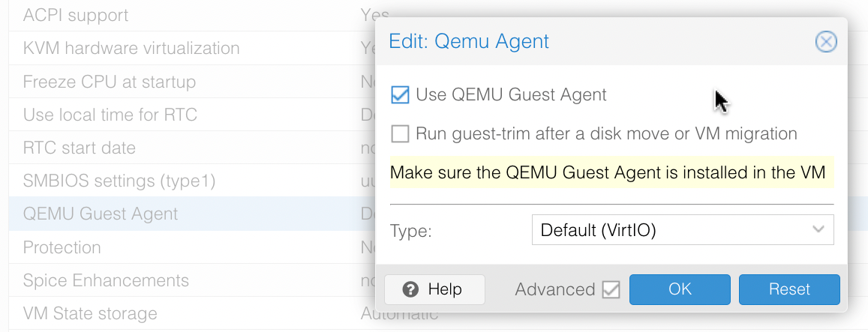This screenshot has height=332, width=868.
Task: Click the Reset button
Action: pos(789,289)
